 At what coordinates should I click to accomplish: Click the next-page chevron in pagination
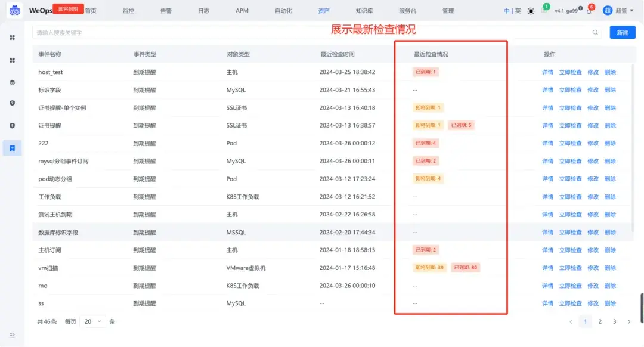click(629, 321)
